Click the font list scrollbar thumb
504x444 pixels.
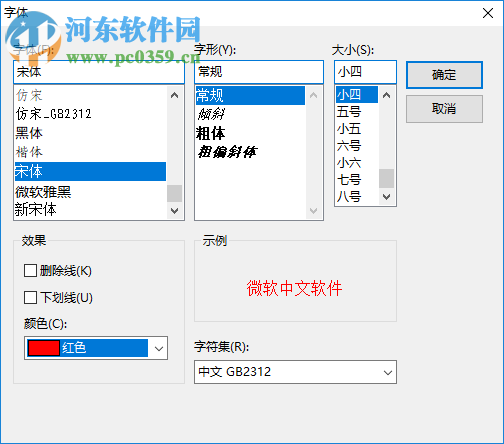174,193
